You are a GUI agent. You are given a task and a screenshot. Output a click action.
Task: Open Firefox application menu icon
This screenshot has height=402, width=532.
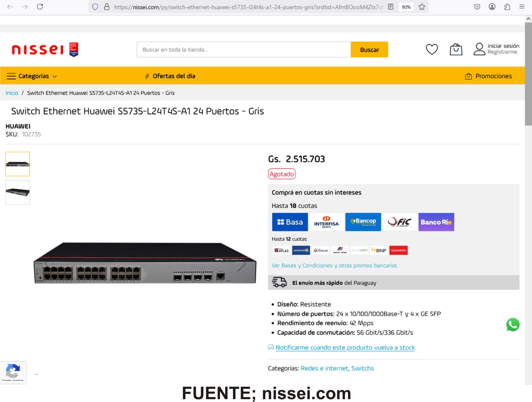click(x=522, y=7)
